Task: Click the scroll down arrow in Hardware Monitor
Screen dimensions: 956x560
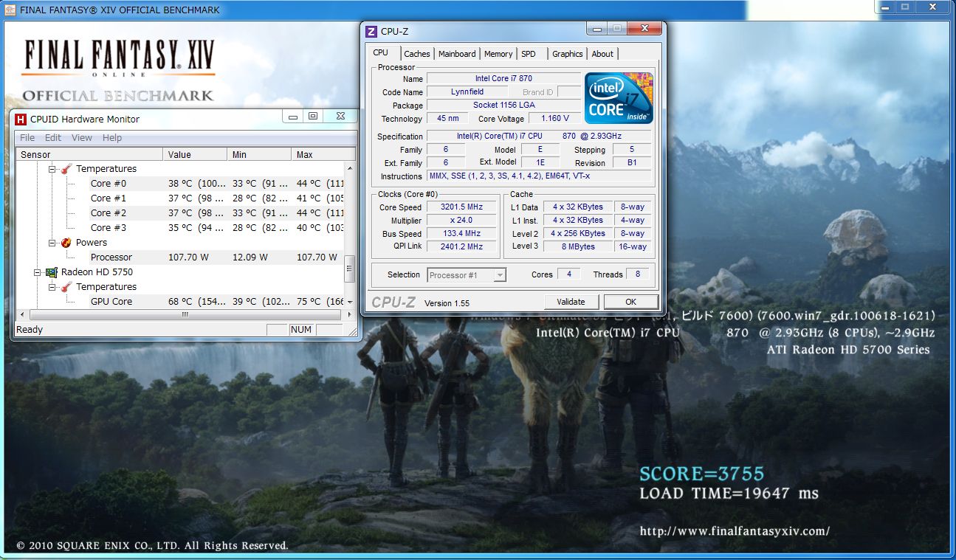Action: pos(350,303)
